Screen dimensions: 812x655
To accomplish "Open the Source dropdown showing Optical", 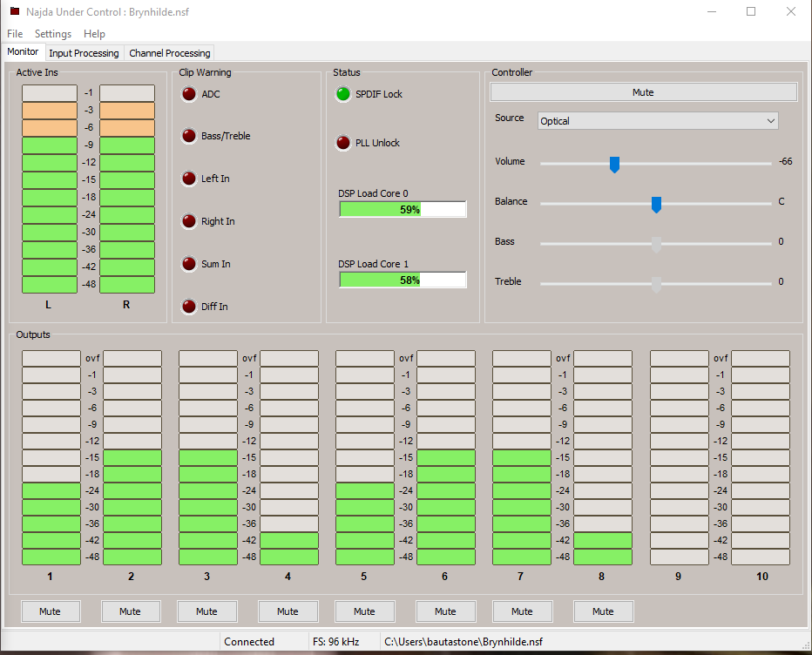I will click(x=658, y=121).
